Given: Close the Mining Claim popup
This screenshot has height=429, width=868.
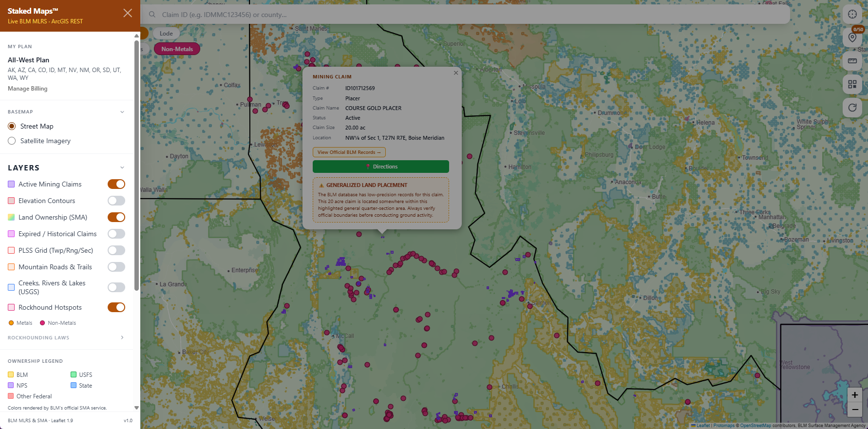Looking at the screenshot, I should [456, 73].
